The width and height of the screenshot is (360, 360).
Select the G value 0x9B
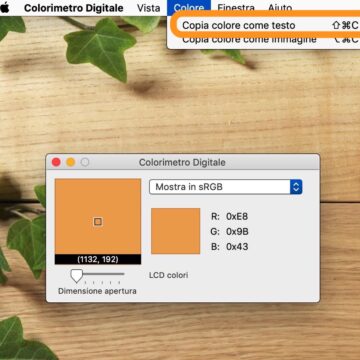[237, 232]
